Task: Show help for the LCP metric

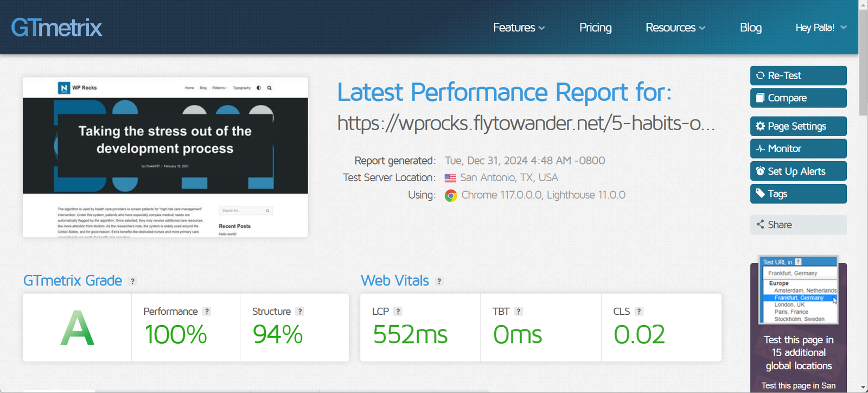Action: point(398,312)
